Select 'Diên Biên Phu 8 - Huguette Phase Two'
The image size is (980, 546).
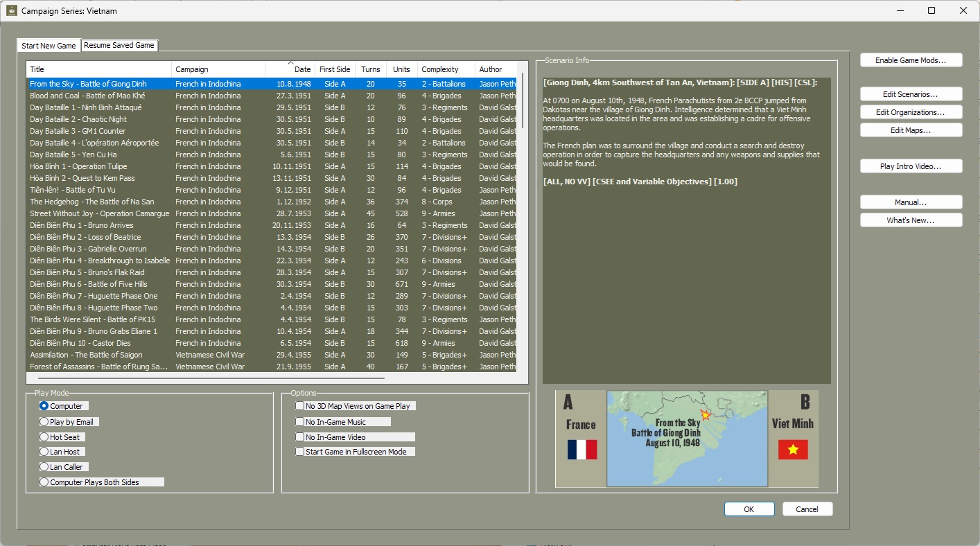[272, 308]
